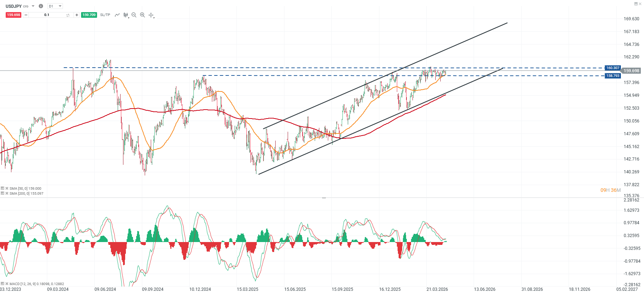Zoom out the chart with magnifier minus
644x294 pixels.
[134, 15]
